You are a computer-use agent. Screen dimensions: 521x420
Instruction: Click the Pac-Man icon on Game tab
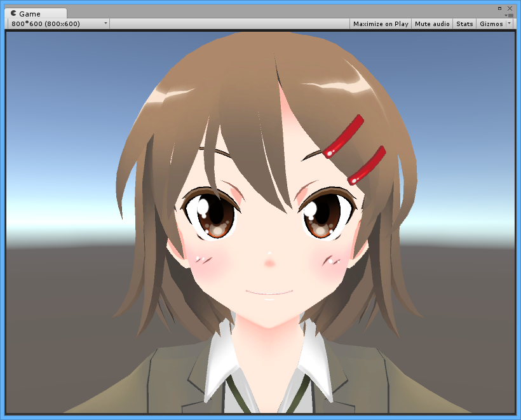pyautogui.click(x=14, y=13)
